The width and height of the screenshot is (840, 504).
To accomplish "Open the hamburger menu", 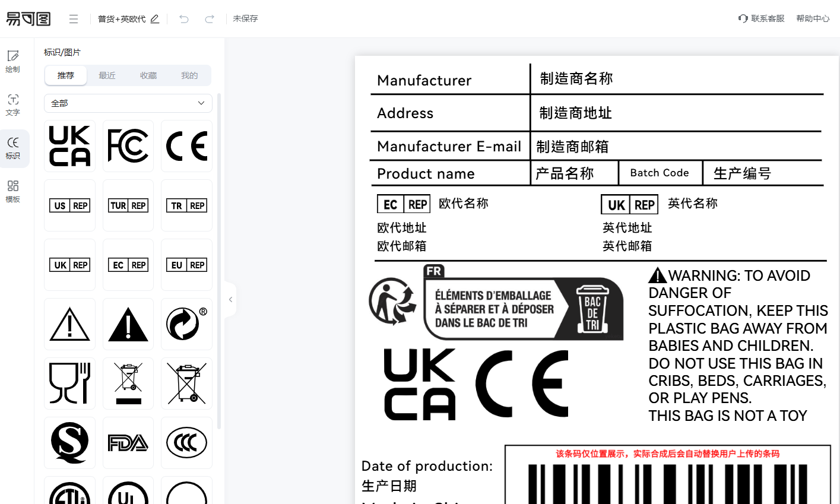I will point(74,19).
